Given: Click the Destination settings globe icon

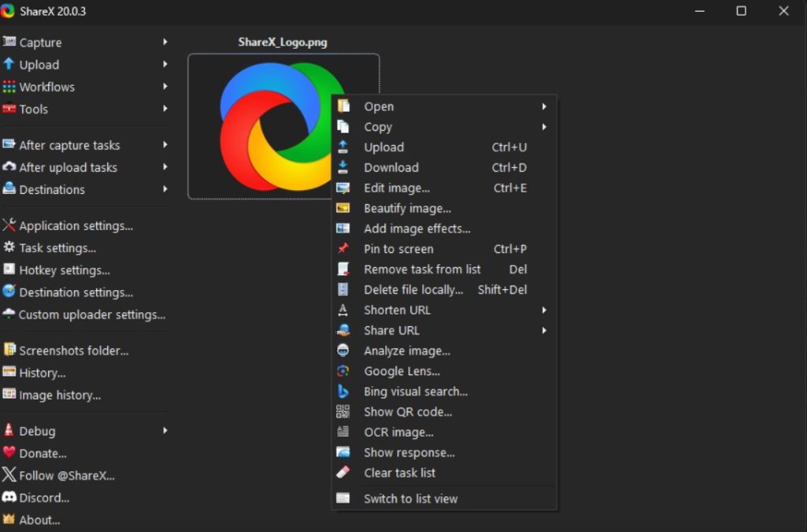Looking at the screenshot, I should click(9, 291).
